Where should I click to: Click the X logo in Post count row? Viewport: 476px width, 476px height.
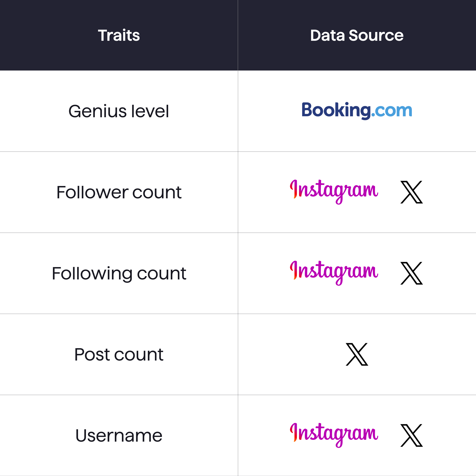(357, 354)
